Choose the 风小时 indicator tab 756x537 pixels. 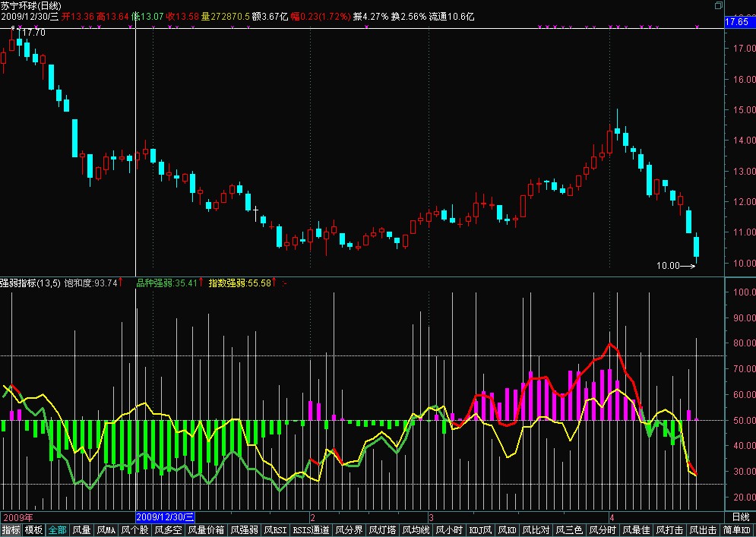point(449,530)
